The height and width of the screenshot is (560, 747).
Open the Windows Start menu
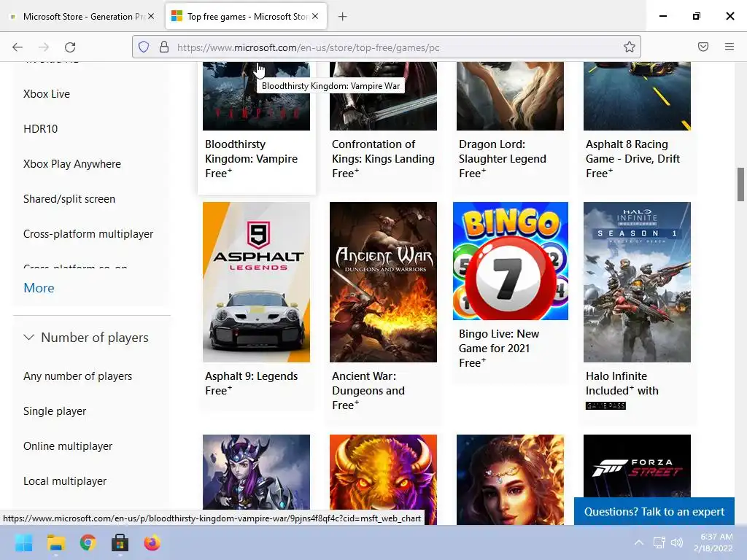click(x=23, y=542)
